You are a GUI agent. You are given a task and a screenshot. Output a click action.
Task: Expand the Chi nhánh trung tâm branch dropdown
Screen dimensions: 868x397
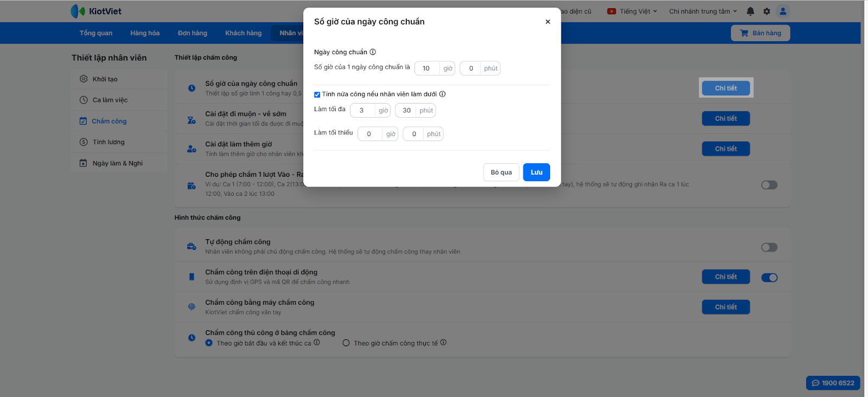[x=703, y=11]
